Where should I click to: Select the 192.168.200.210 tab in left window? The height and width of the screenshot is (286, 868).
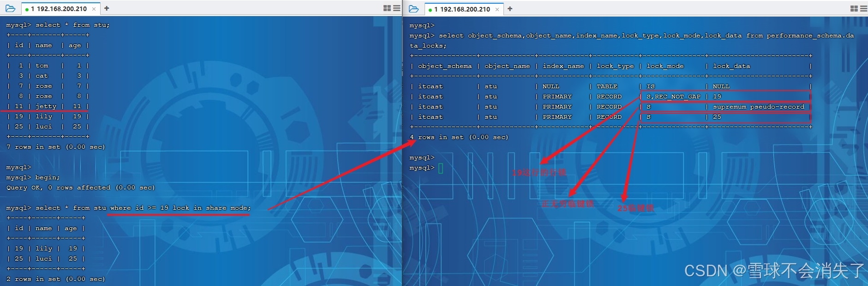tap(60, 9)
